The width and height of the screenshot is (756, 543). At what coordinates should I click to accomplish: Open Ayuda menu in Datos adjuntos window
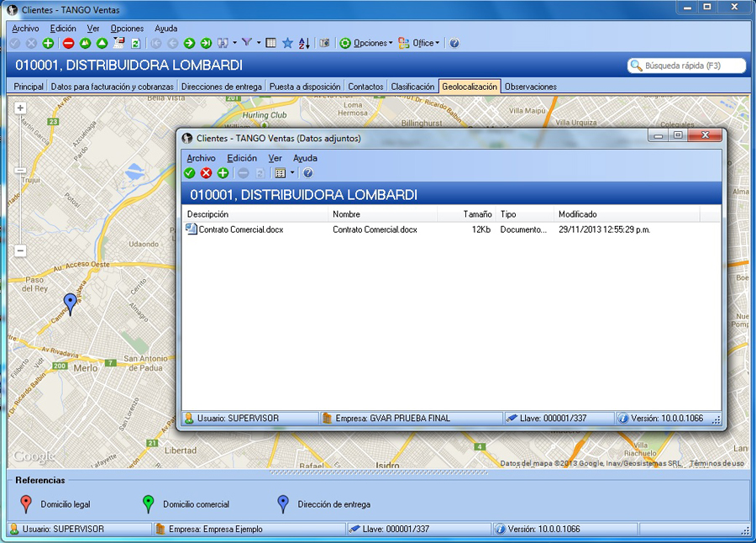pos(305,158)
